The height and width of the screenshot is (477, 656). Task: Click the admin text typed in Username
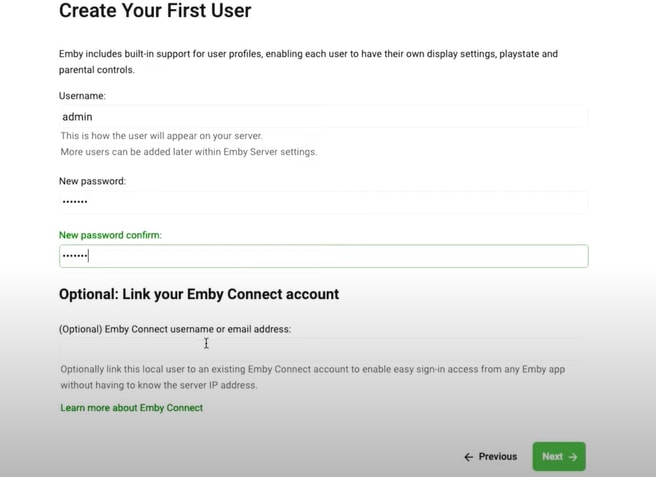77,117
